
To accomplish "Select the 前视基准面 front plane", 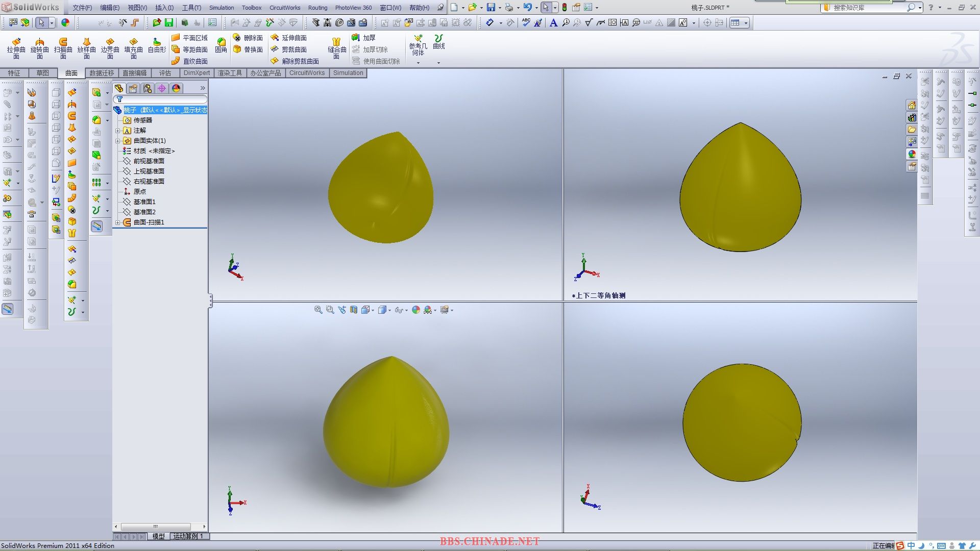I will click(x=144, y=161).
